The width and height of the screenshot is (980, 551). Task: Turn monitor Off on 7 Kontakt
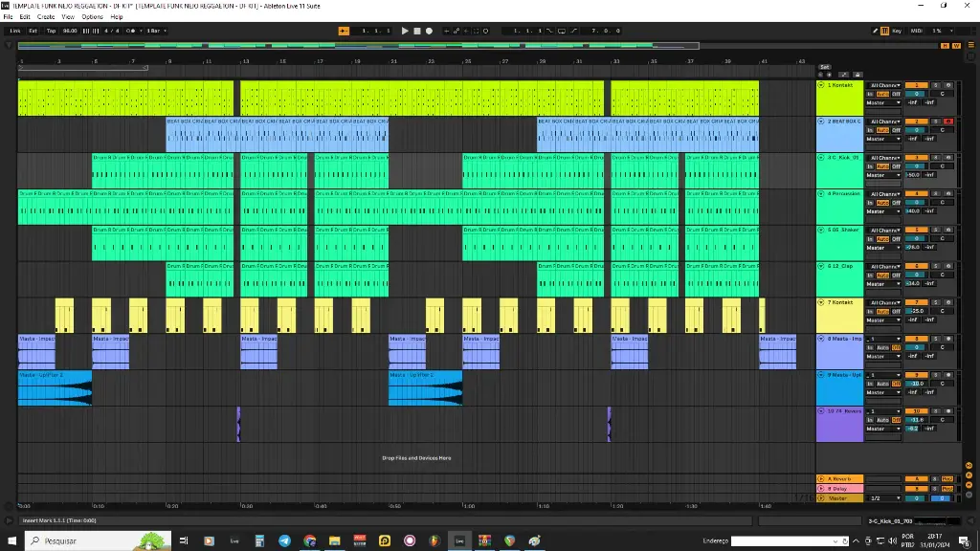(896, 311)
